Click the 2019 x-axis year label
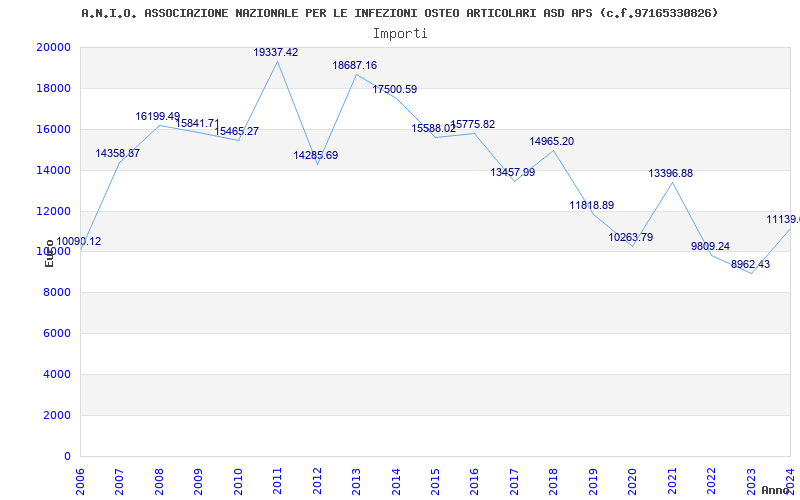The width and height of the screenshot is (800, 500). tap(593, 481)
